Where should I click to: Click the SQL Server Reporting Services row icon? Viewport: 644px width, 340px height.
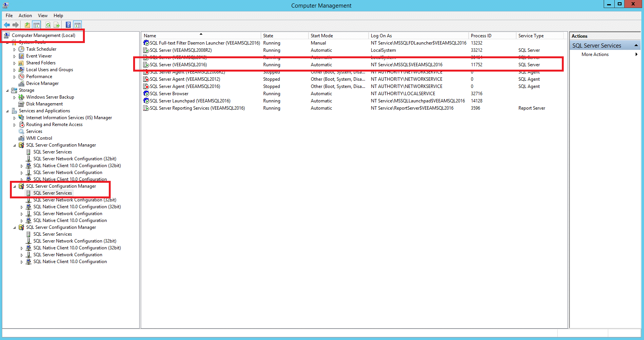tap(146, 108)
